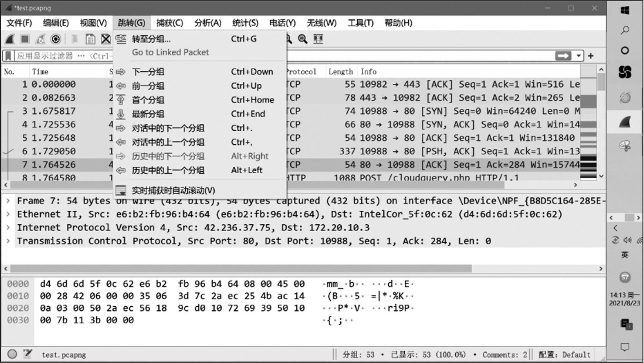644x363 pixels.
Task: Click the start capture shark fin icon
Action: point(10,39)
